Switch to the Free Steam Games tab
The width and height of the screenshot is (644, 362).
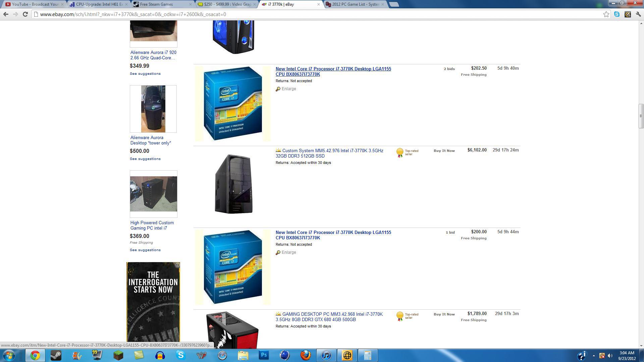click(x=156, y=4)
